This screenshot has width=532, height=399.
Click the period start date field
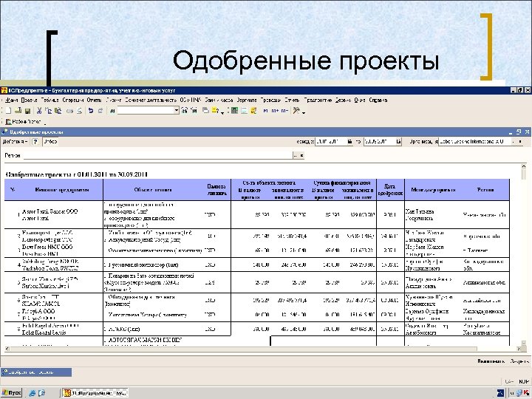point(330,142)
